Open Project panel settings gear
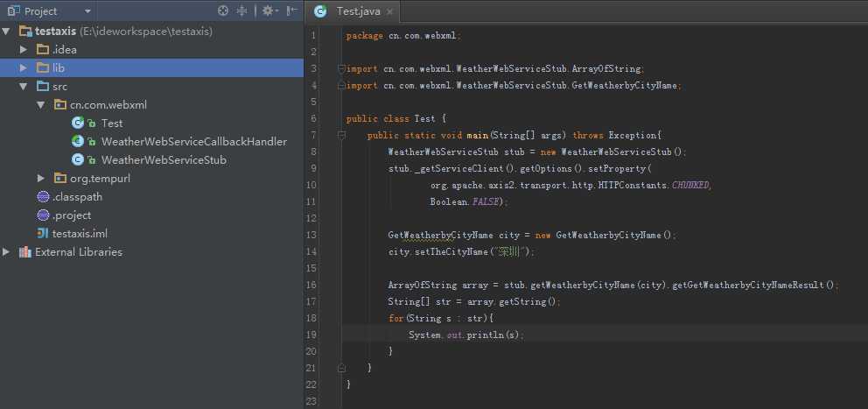 point(268,11)
